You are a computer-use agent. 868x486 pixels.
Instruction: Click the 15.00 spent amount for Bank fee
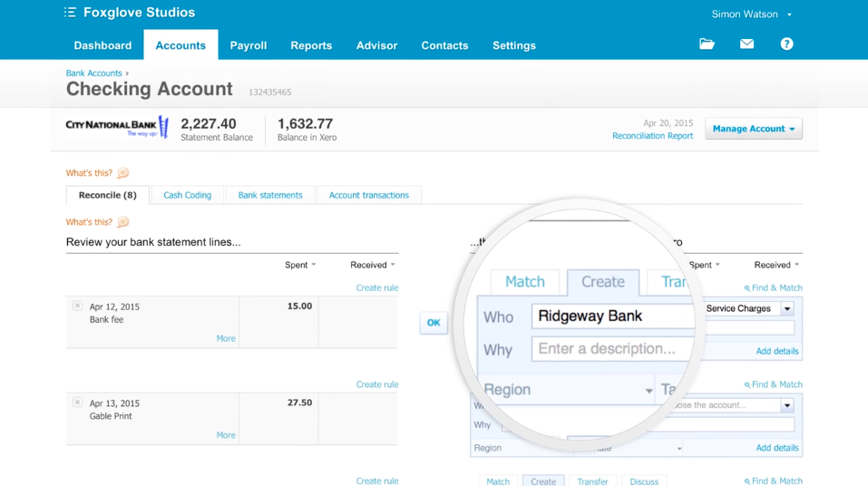(299, 306)
